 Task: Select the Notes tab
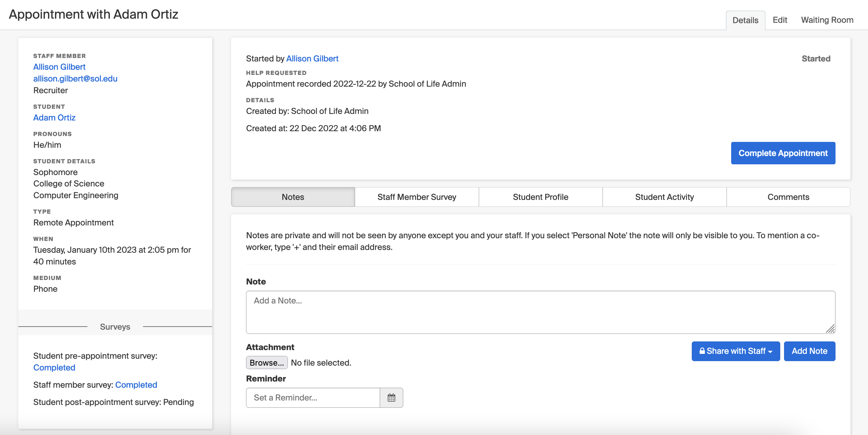(293, 197)
